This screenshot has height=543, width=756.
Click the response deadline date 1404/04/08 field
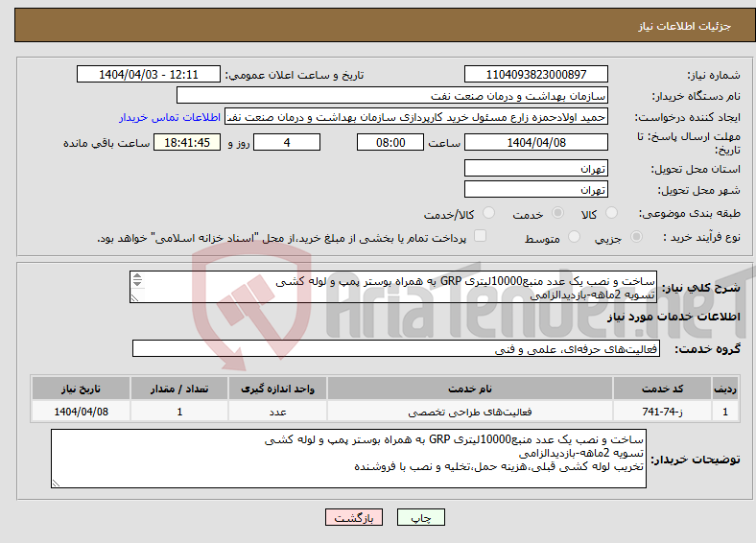(x=535, y=142)
